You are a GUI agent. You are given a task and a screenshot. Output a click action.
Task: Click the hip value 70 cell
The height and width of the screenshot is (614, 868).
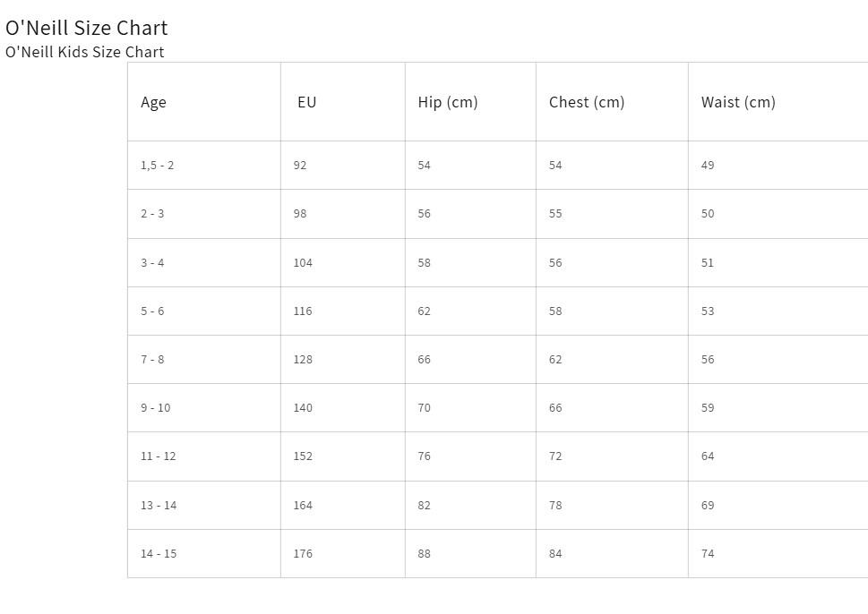[x=470, y=407]
